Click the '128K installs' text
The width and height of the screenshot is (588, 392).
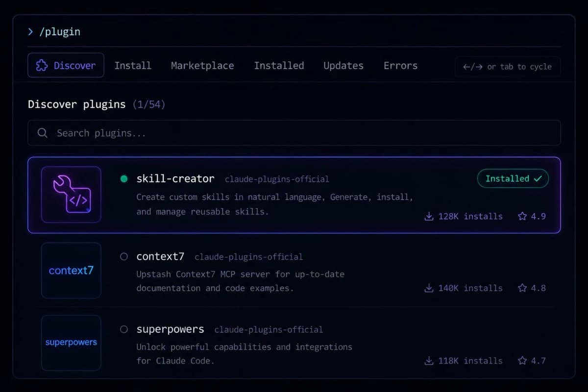tap(470, 216)
